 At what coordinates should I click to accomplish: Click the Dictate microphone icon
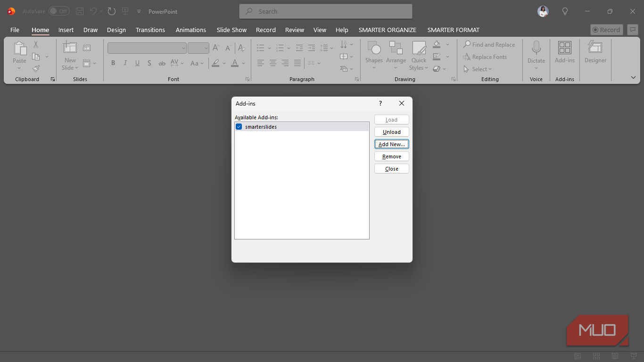click(536, 48)
